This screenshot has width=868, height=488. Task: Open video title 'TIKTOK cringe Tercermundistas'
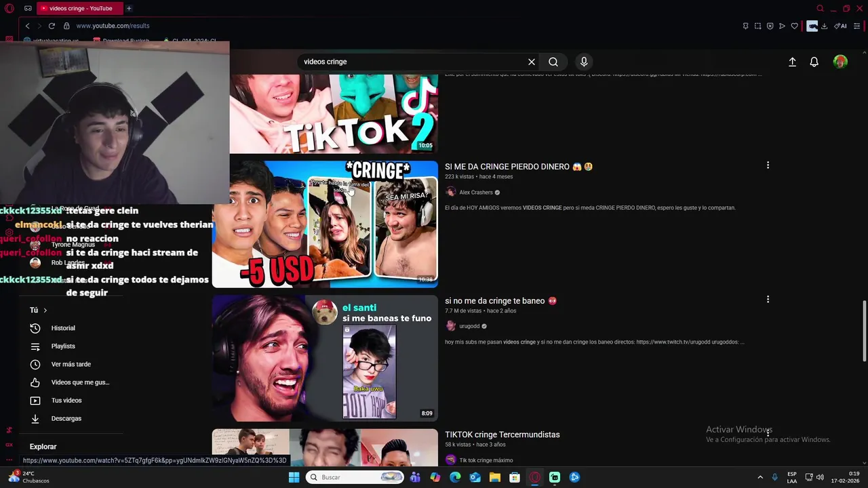[502, 434]
